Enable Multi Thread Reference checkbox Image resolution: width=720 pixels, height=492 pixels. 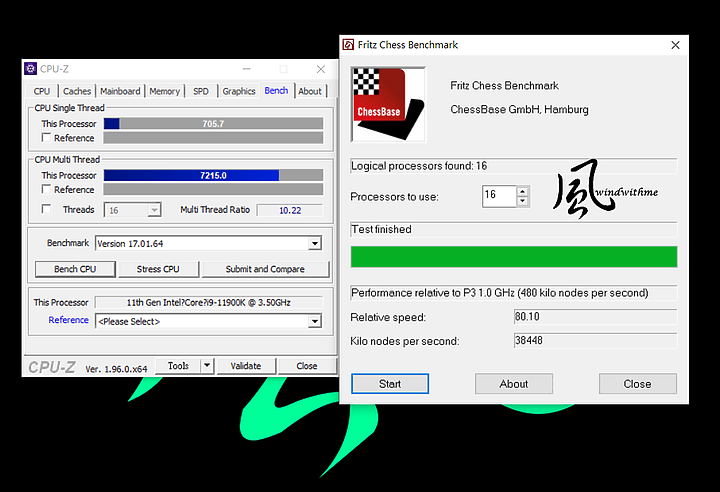pos(46,189)
